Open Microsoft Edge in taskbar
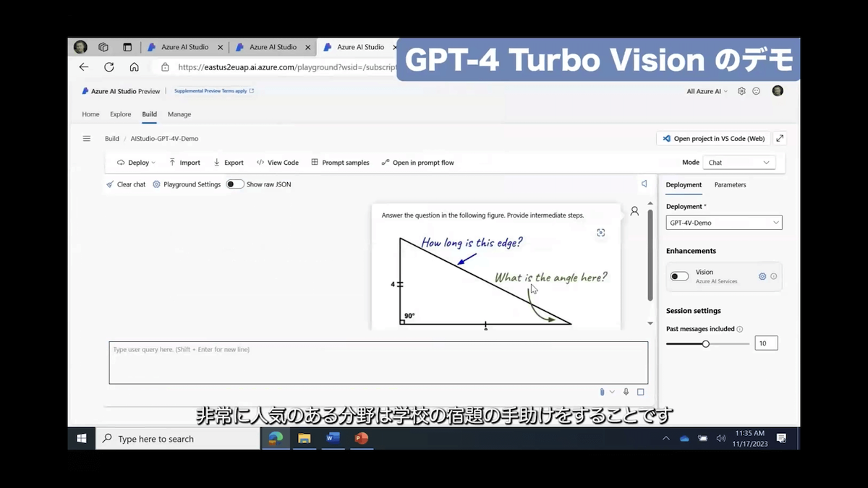Viewport: 868px width, 488px height. 276,438
